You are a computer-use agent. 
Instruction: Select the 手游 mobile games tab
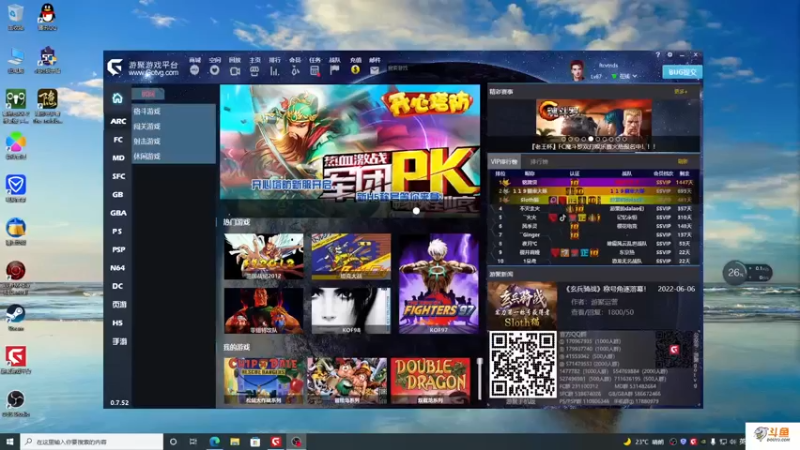pyautogui.click(x=118, y=341)
